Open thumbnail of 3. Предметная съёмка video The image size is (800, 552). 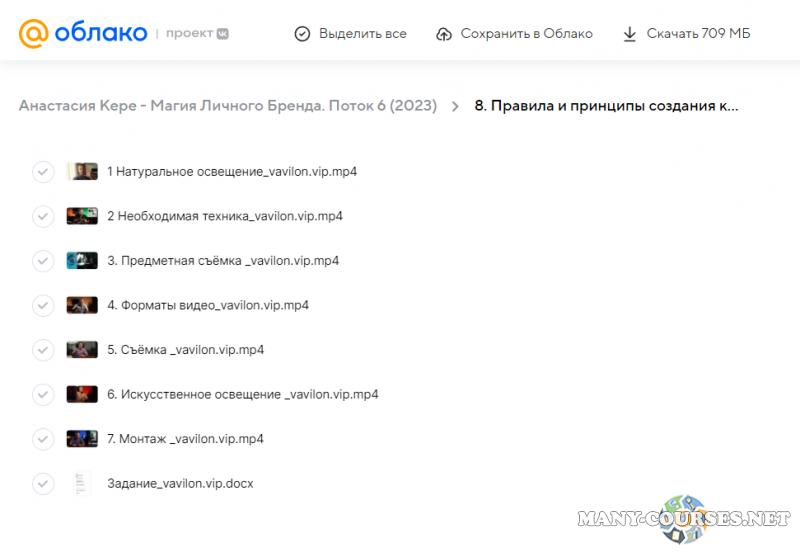(82, 260)
